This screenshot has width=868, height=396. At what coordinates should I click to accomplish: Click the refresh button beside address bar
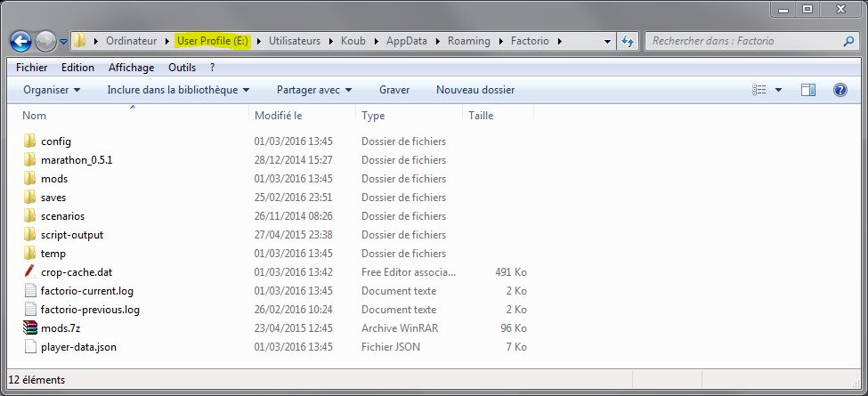tap(629, 41)
